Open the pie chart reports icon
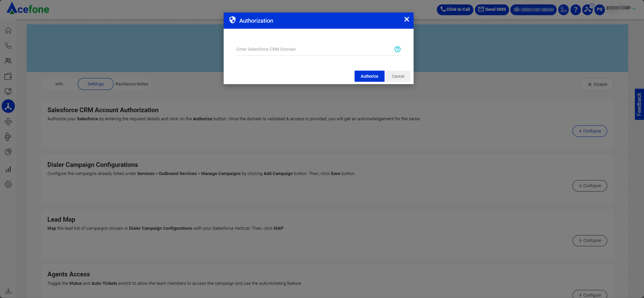 point(8,152)
